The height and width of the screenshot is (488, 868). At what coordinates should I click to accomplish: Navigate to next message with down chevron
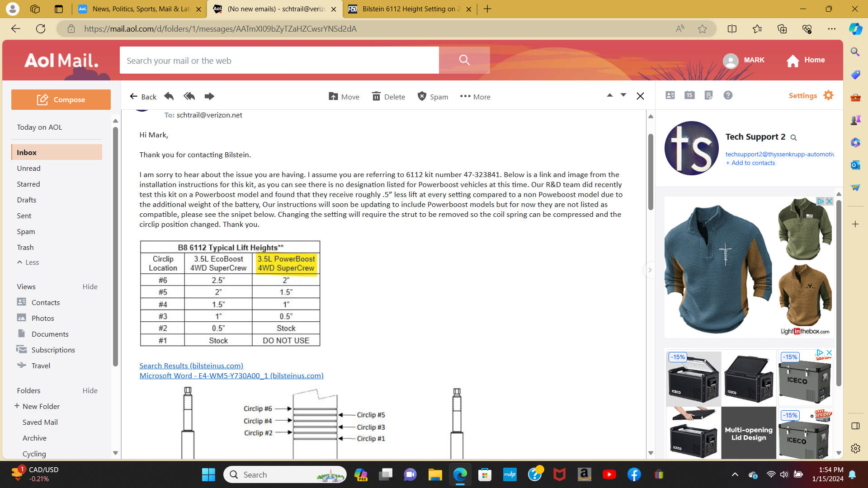pyautogui.click(x=623, y=95)
